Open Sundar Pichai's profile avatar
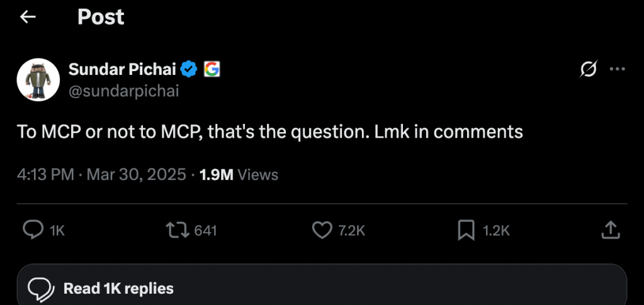The height and width of the screenshot is (305, 644). click(x=38, y=80)
